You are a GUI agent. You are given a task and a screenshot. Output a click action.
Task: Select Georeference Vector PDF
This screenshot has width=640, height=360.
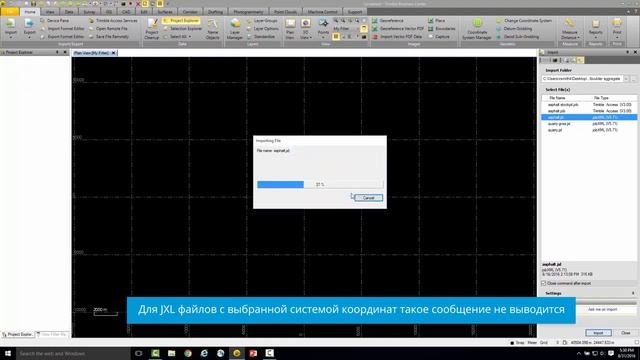[398, 29]
